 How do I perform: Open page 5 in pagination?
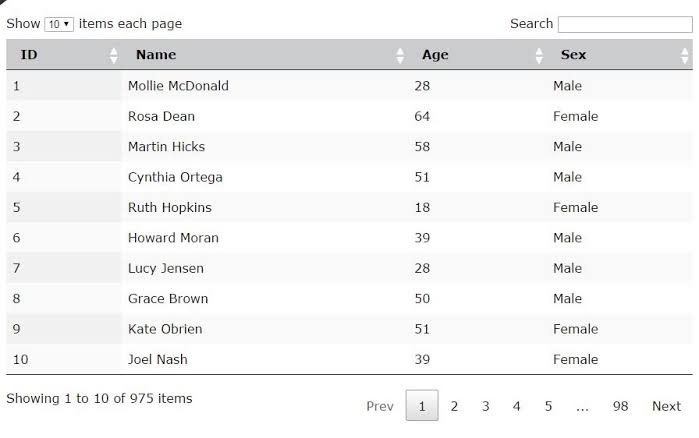(x=548, y=406)
